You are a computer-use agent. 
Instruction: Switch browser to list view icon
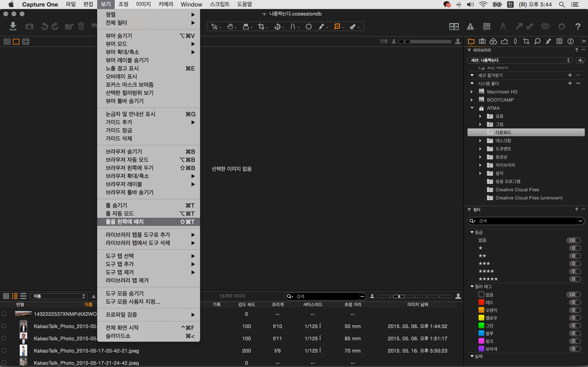click(15, 296)
